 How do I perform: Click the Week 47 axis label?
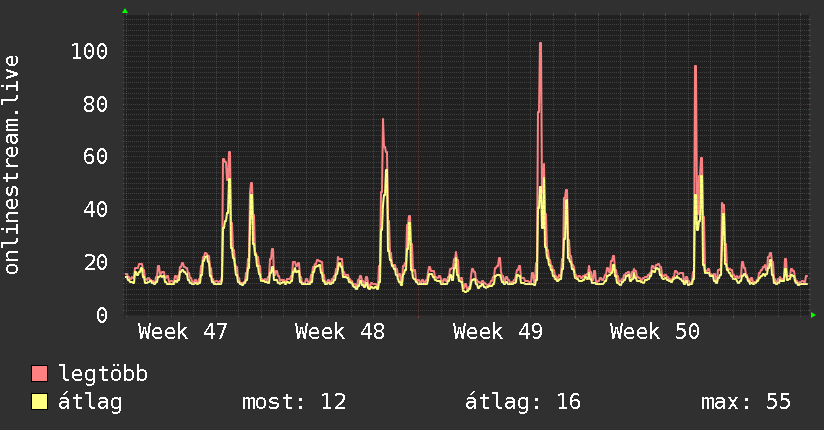point(182,332)
